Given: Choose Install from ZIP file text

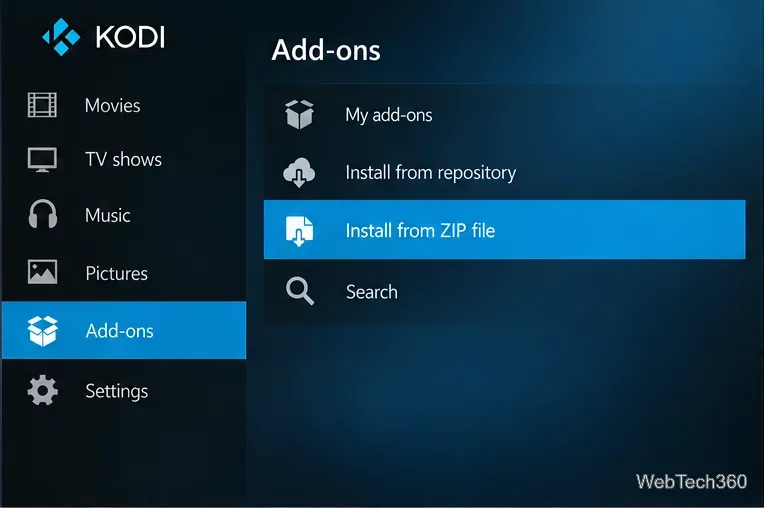Looking at the screenshot, I should pyautogui.click(x=420, y=230).
